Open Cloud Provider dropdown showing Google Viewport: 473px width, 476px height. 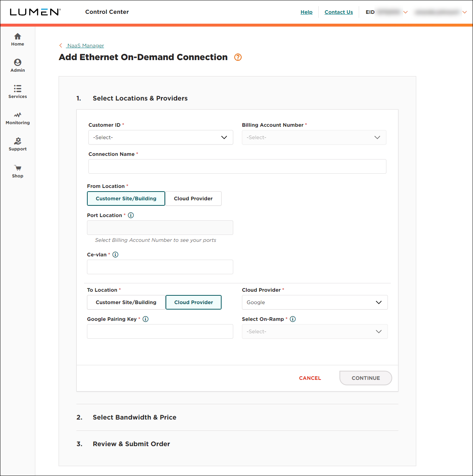point(315,302)
